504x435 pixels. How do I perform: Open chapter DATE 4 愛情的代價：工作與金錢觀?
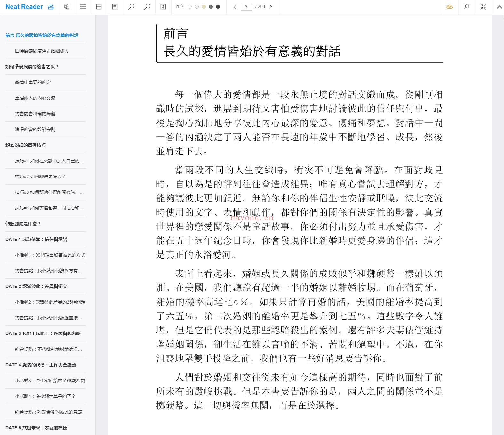point(41,365)
